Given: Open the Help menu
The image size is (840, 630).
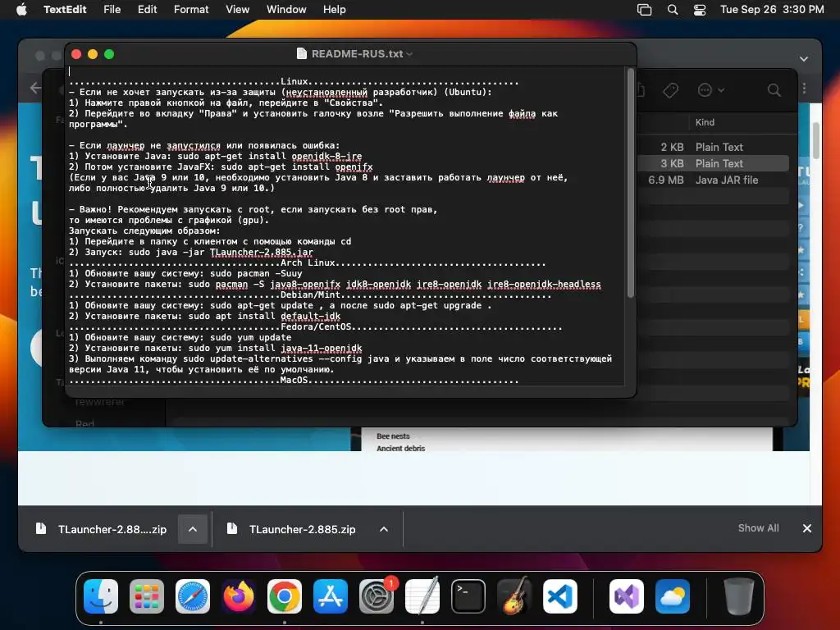Looking at the screenshot, I should [x=335, y=10].
